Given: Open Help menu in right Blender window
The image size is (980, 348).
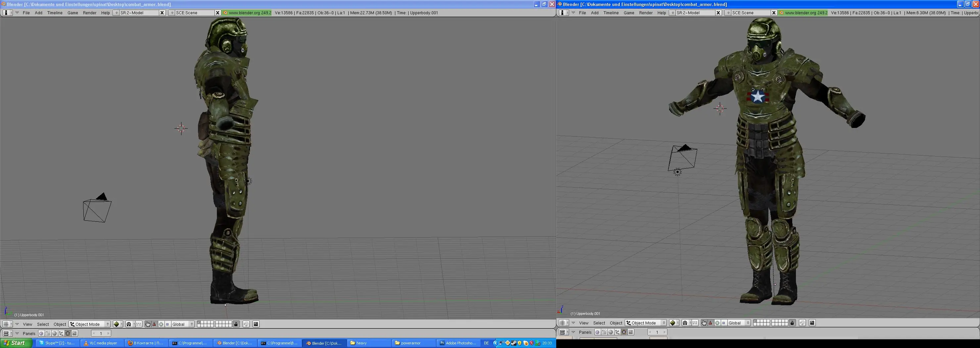Looking at the screenshot, I should pos(661,13).
